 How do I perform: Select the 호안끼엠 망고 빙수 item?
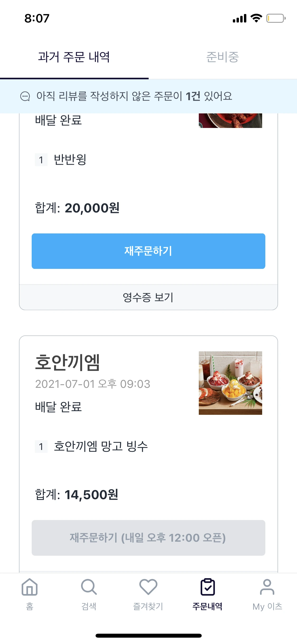click(101, 446)
